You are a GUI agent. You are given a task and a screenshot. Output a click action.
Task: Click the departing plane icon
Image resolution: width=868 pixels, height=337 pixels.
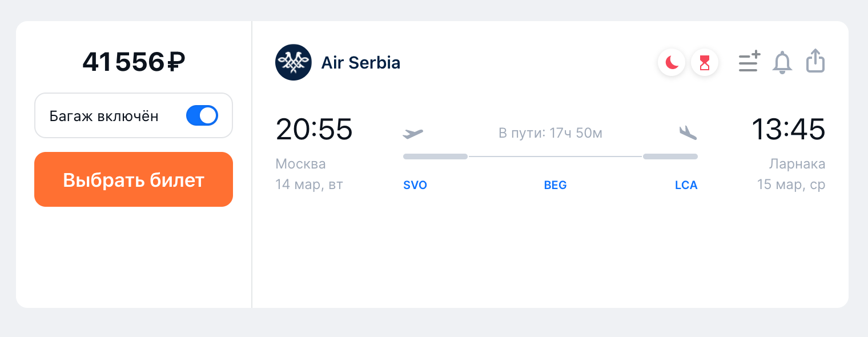click(x=413, y=134)
